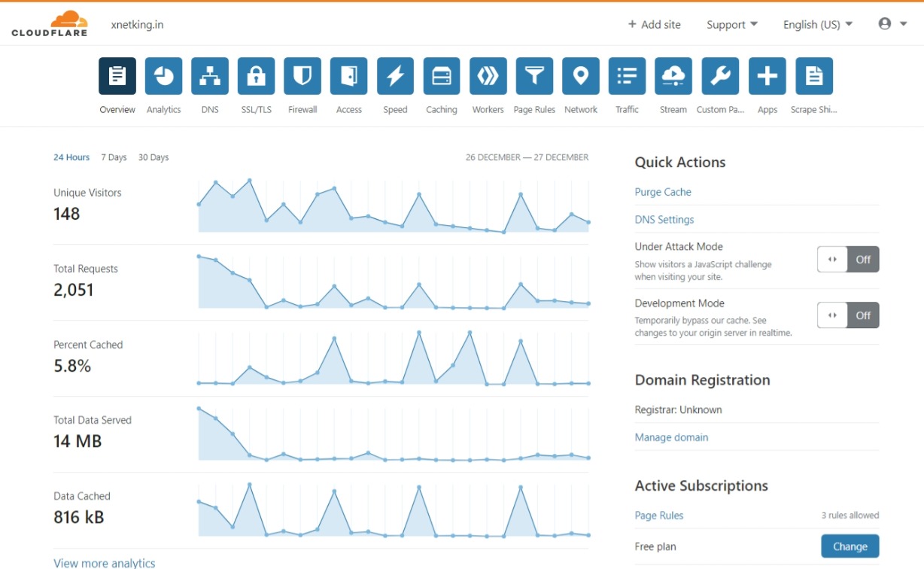924x569 pixels.
Task: Open the SSL/TLS padlock icon
Action: pyautogui.click(x=257, y=76)
